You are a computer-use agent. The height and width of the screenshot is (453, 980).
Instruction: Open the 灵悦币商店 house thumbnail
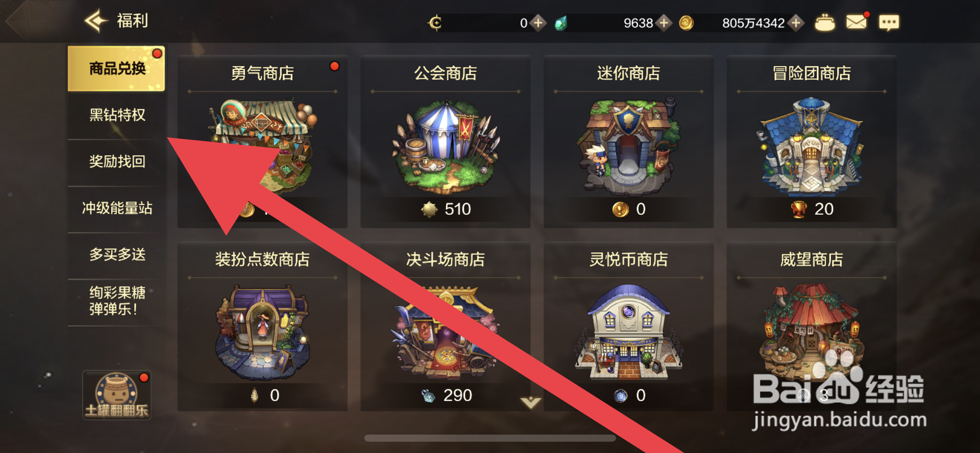click(628, 332)
